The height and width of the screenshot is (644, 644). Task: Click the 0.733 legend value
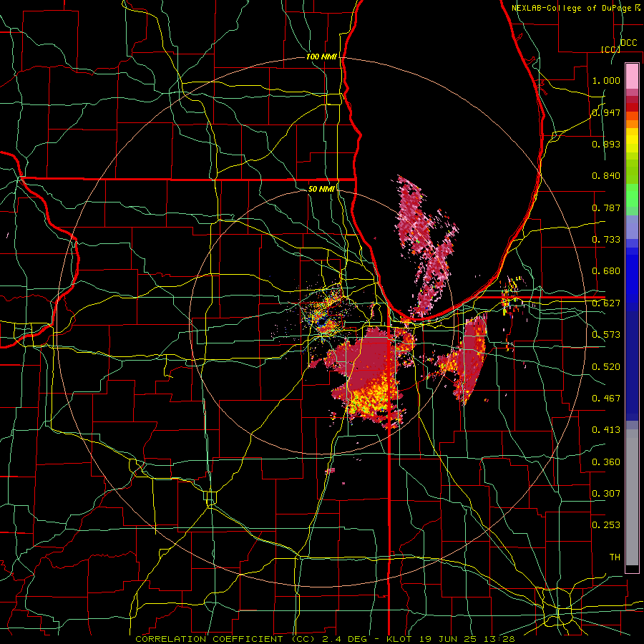(x=606, y=240)
